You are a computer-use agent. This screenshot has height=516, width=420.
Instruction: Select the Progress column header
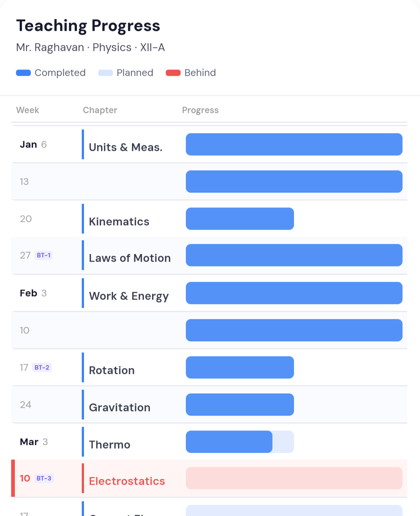tap(200, 110)
